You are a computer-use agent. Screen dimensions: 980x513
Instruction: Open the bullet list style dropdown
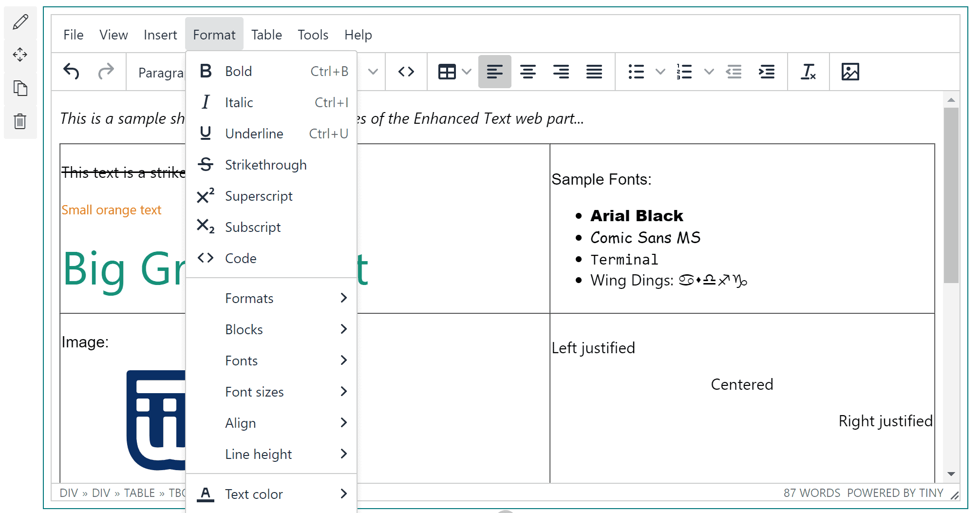click(660, 72)
